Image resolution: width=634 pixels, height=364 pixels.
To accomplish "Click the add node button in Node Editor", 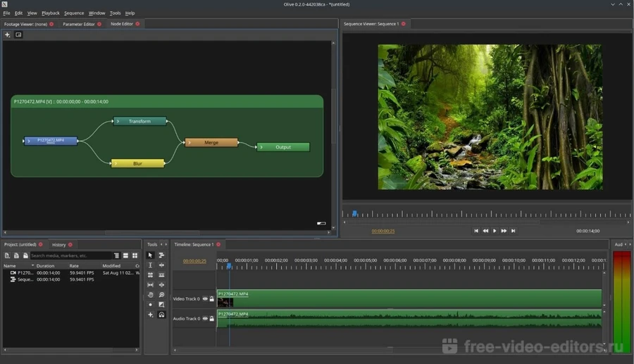I will pyautogui.click(x=8, y=34).
